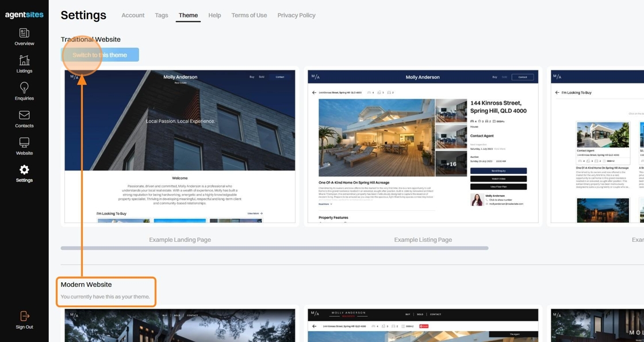Open Modern Website listing page preview
Image resolution: width=644 pixels, height=342 pixels.
point(423,325)
